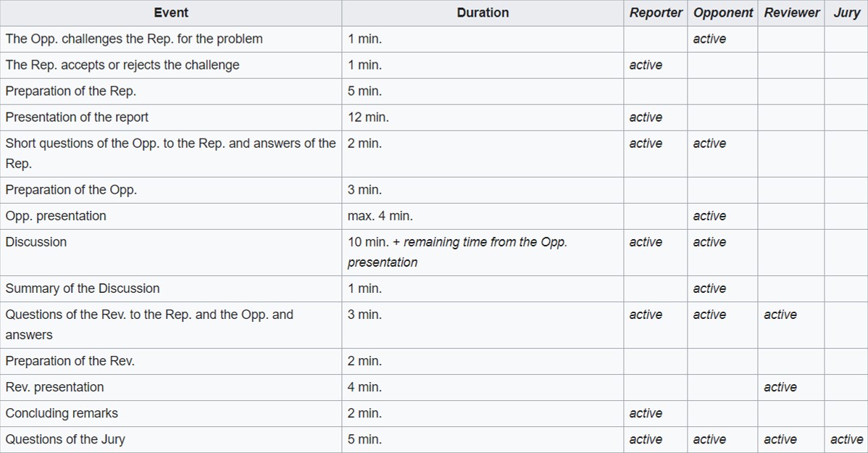
Task: Click 'Rev. presentation' event cell
Action: [x=171, y=387]
